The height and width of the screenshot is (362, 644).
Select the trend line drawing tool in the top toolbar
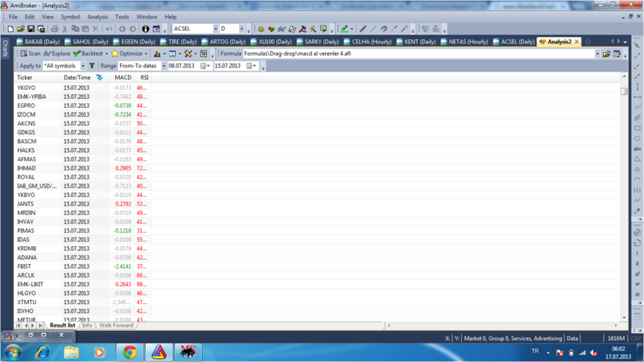pyautogui.click(x=363, y=29)
